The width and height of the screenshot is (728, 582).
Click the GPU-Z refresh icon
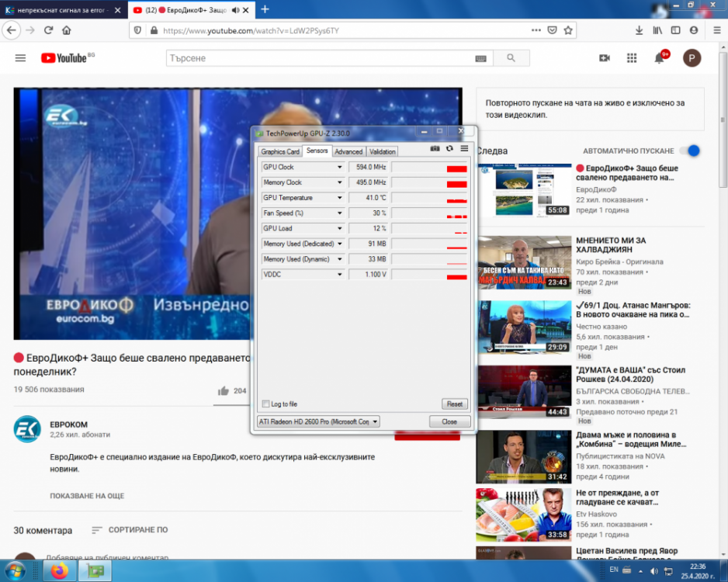(x=449, y=148)
